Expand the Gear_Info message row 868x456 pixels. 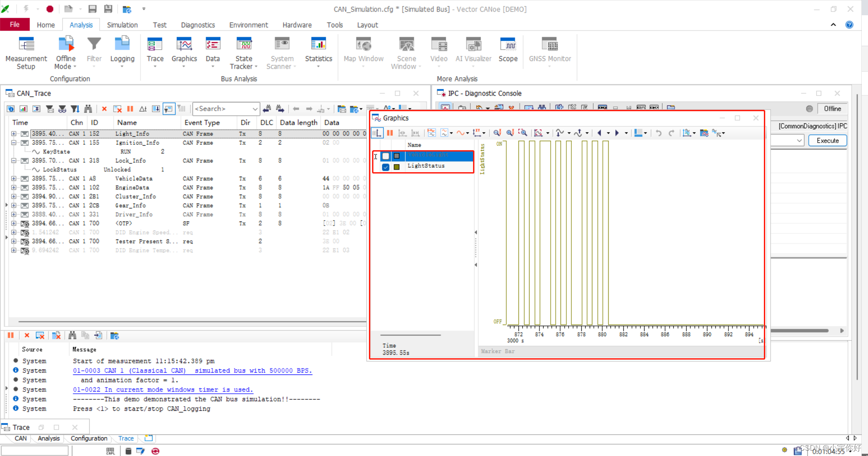click(x=14, y=205)
